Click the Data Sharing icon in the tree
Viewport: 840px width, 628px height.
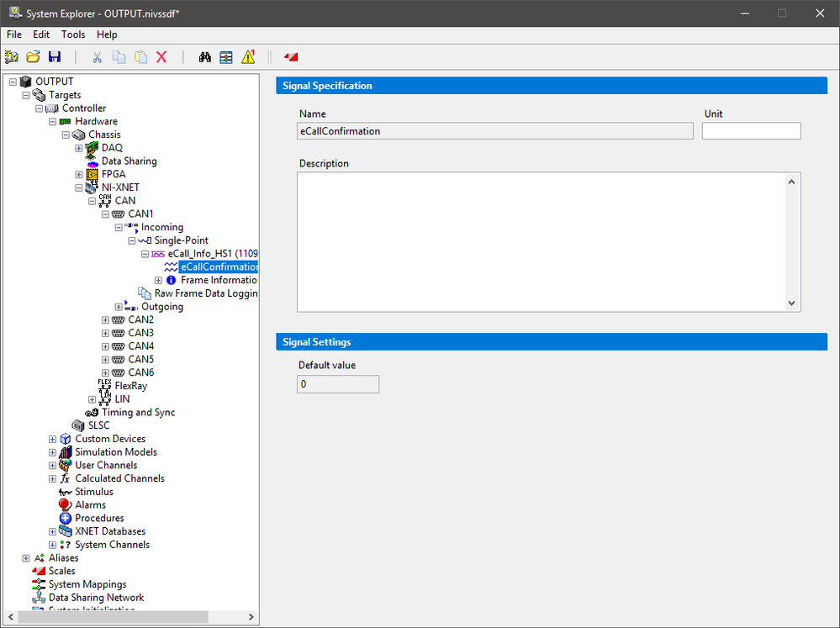tap(92, 161)
